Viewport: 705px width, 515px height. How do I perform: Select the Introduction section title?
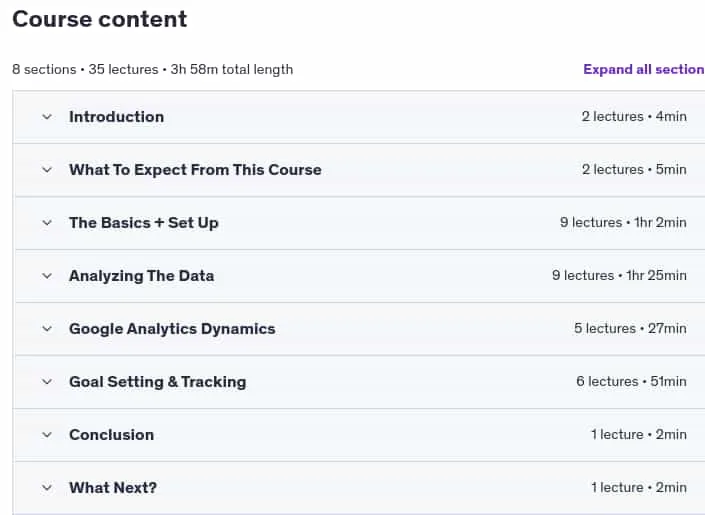click(116, 117)
